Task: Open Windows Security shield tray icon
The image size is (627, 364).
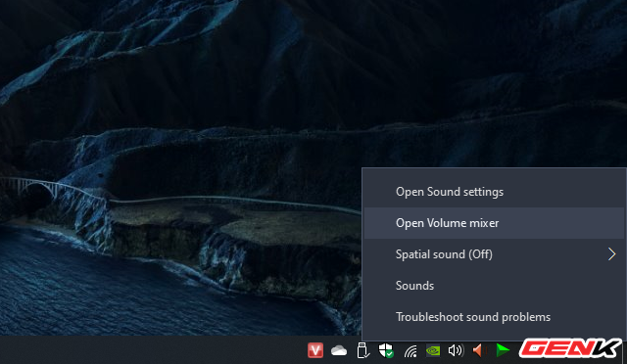Action: (x=386, y=350)
